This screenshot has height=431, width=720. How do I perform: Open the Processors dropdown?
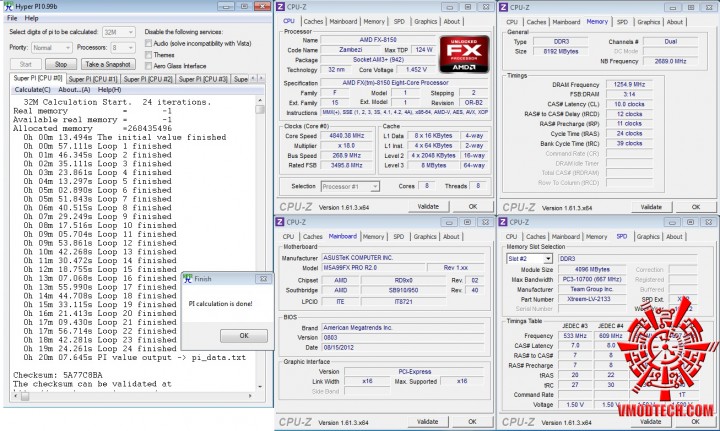pos(123,48)
